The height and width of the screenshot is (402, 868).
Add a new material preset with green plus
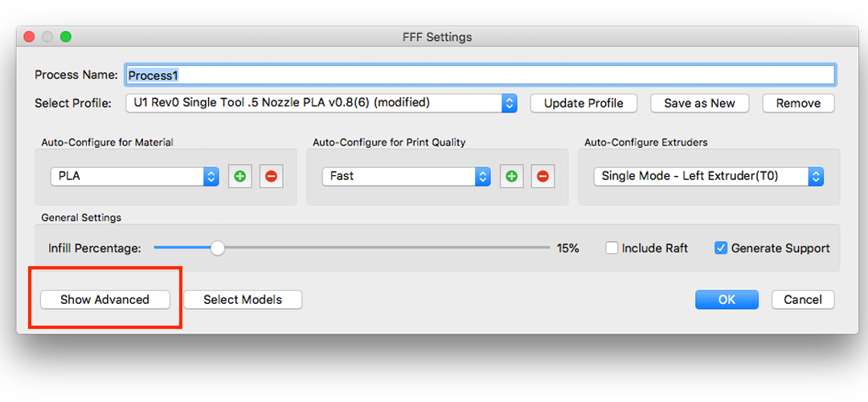240,176
